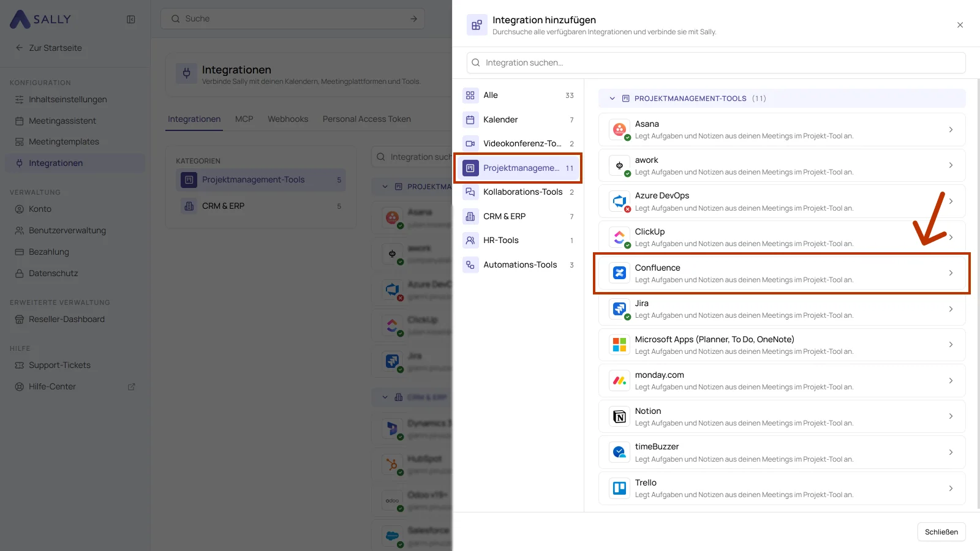The height and width of the screenshot is (551, 980).
Task: Switch to the MCP tab
Action: click(x=244, y=119)
